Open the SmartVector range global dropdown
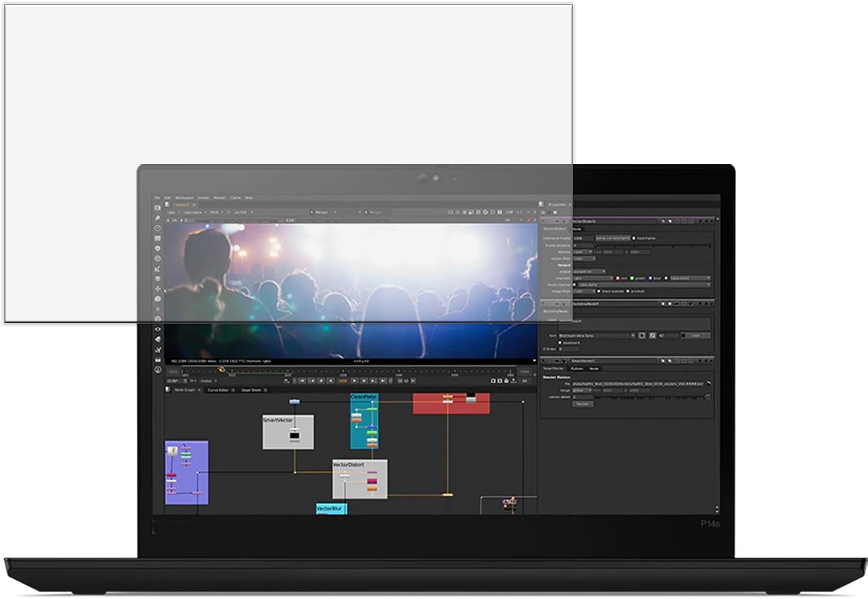The image size is (868, 599). click(582, 390)
